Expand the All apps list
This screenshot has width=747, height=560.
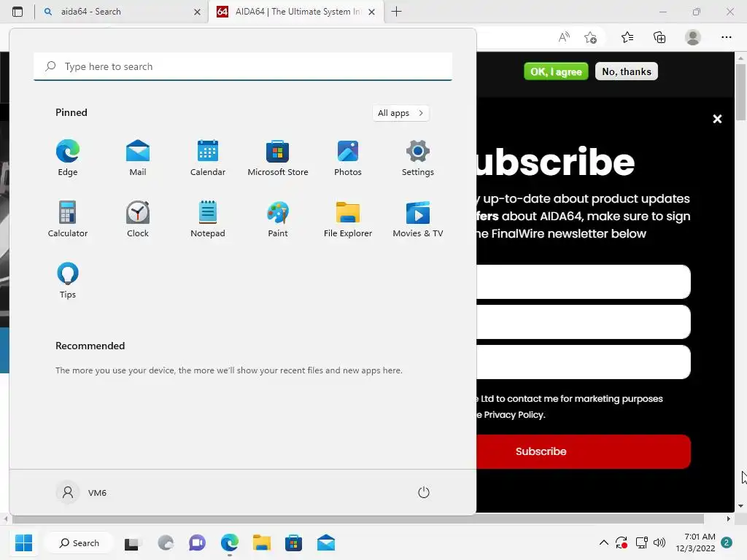pyautogui.click(x=400, y=113)
